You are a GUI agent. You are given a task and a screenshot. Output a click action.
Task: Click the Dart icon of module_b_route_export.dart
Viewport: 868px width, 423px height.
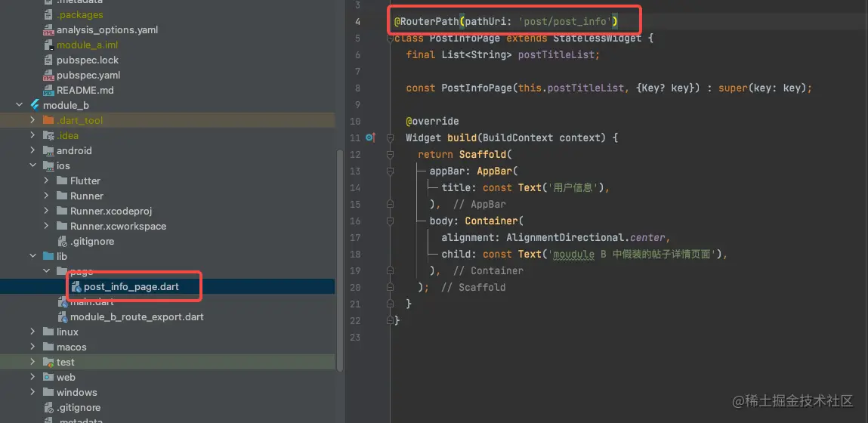click(62, 317)
